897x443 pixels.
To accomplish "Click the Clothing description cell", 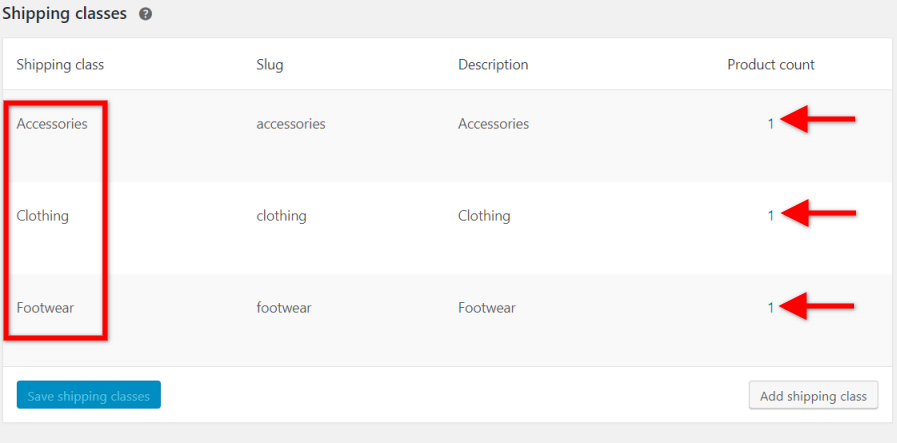I will 484,216.
